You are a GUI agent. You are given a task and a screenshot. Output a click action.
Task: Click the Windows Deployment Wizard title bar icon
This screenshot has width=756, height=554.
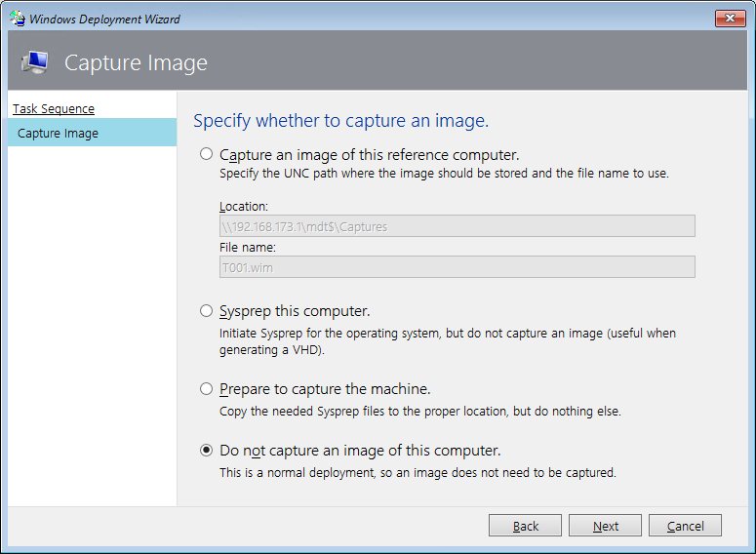pos(18,19)
